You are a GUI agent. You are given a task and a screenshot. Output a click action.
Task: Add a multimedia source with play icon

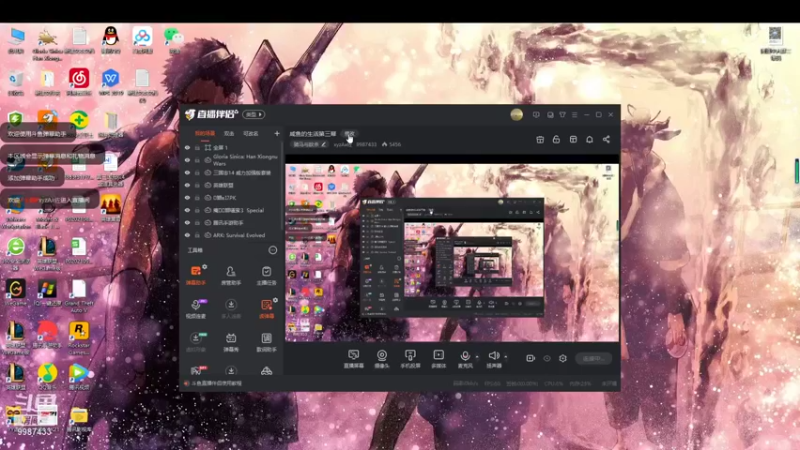(x=438, y=359)
